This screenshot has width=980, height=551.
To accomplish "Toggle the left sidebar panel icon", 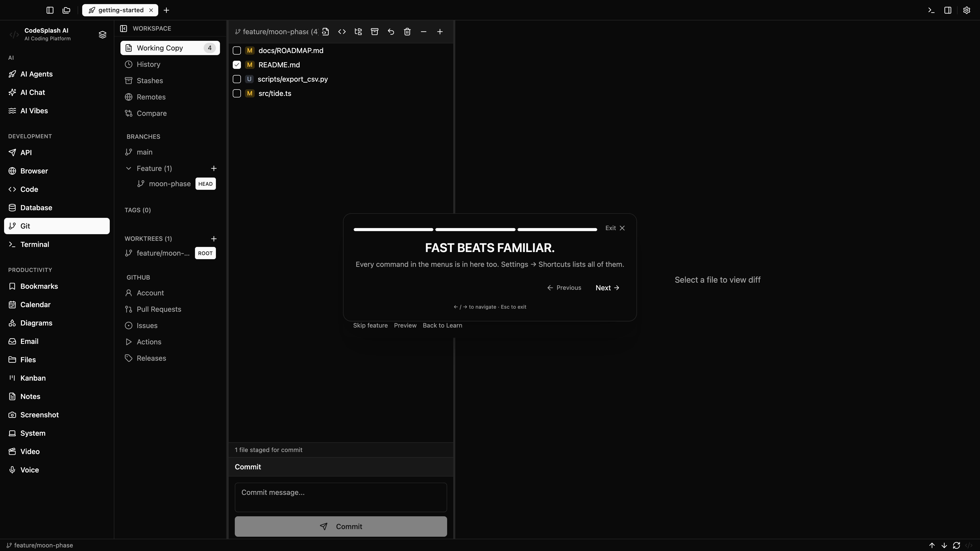I will click(x=50, y=10).
